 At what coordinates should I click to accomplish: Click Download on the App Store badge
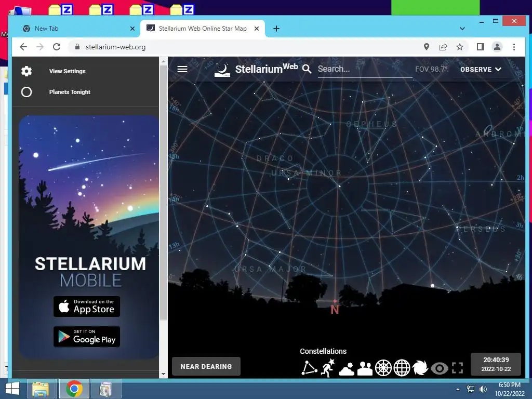click(x=87, y=307)
